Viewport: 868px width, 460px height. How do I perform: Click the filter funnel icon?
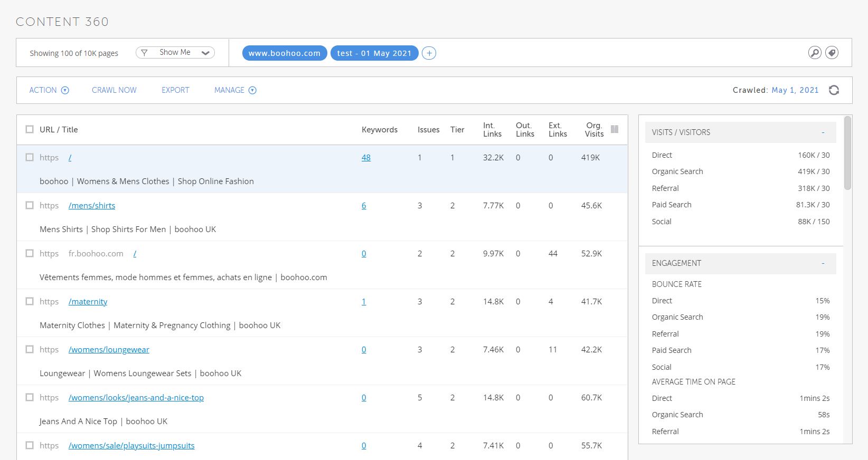coord(144,53)
